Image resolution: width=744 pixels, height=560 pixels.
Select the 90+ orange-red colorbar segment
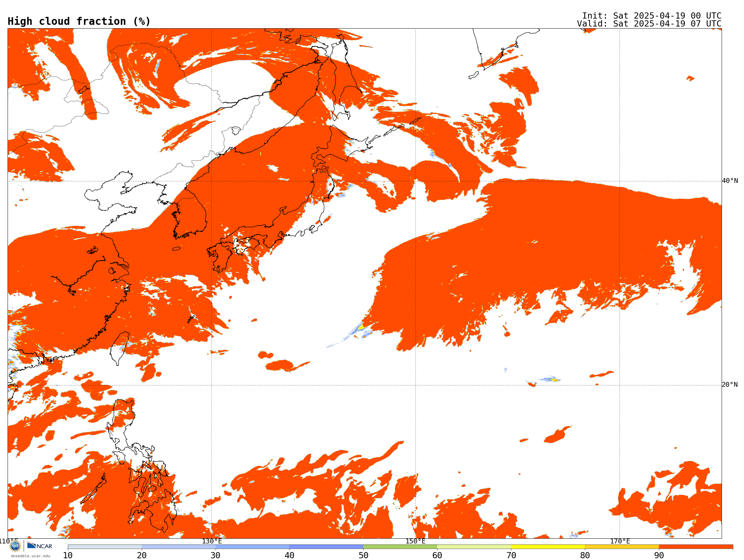pos(696,547)
